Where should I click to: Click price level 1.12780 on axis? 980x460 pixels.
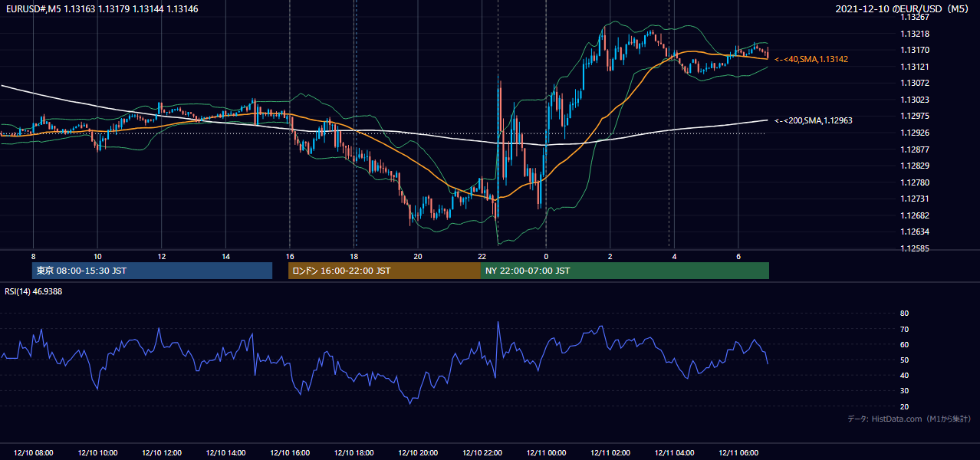(915, 182)
